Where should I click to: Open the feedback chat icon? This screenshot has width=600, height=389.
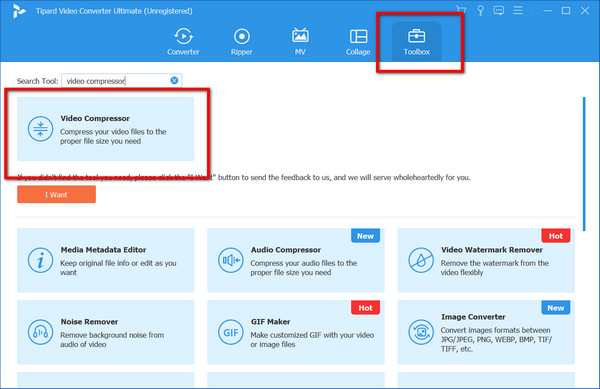[499, 10]
